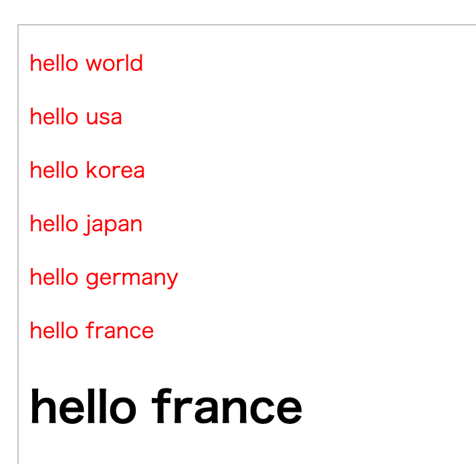Select the red "hello france" line
The image size is (476, 464).
point(92,330)
